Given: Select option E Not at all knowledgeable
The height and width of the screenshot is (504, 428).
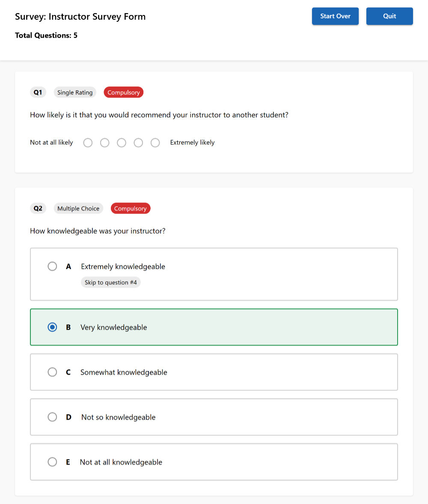Looking at the screenshot, I should [52, 462].
